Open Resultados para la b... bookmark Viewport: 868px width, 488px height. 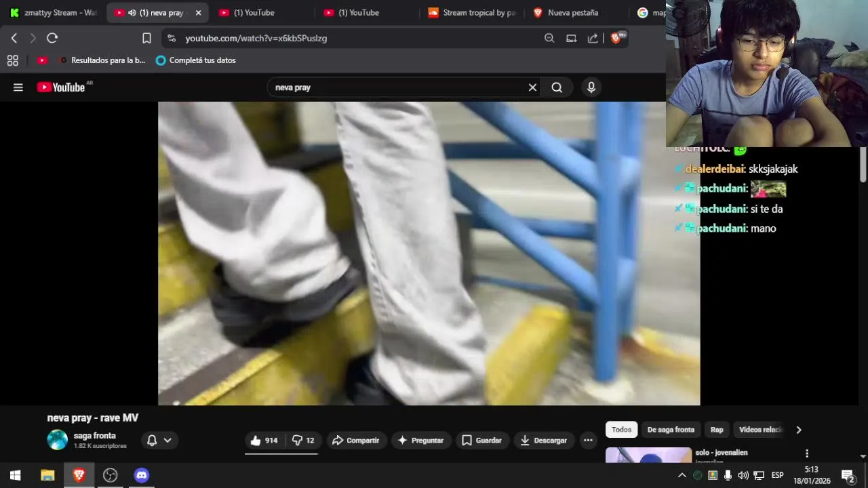(102, 60)
